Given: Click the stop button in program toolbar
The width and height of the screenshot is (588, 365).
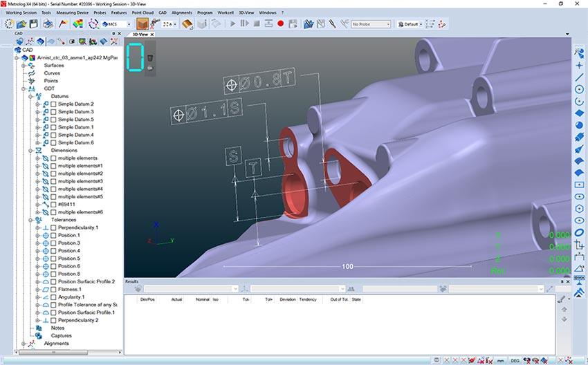Looking at the screenshot, I should click(257, 24).
